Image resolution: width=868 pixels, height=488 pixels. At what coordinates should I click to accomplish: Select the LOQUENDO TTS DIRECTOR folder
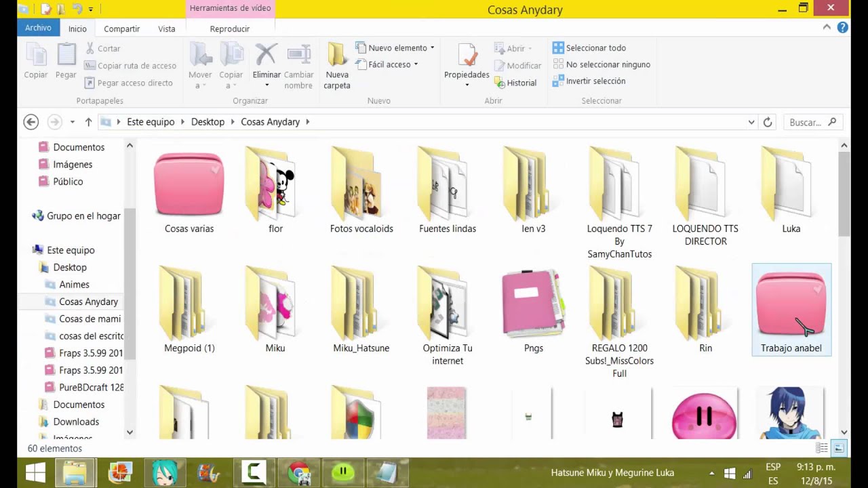(705, 197)
